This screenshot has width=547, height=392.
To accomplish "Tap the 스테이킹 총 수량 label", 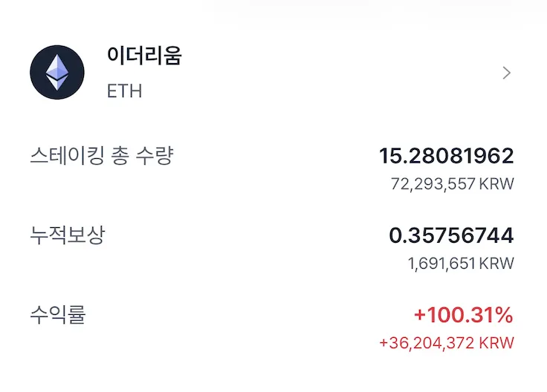I will [101, 157].
